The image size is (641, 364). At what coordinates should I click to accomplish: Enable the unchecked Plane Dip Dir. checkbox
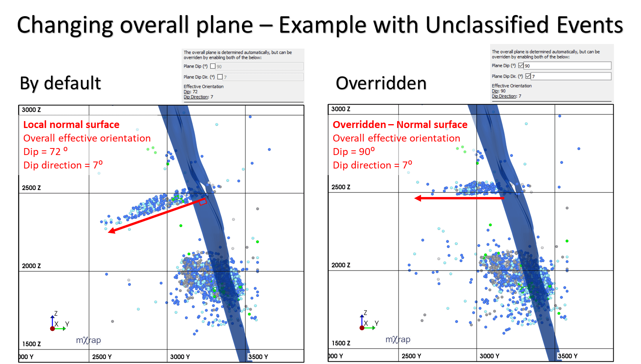coord(220,77)
